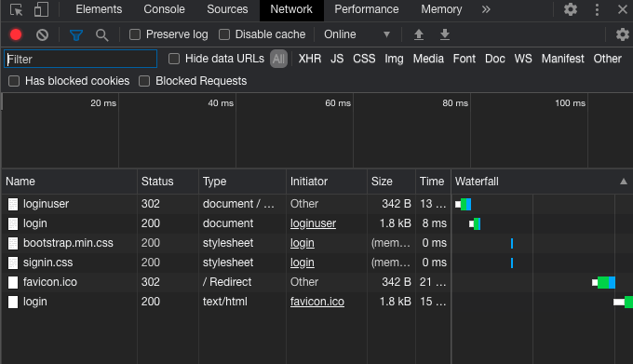Viewport: 633px width, 364px height.
Task: Open bootstrap.min.css login initiator link
Action: pos(302,243)
